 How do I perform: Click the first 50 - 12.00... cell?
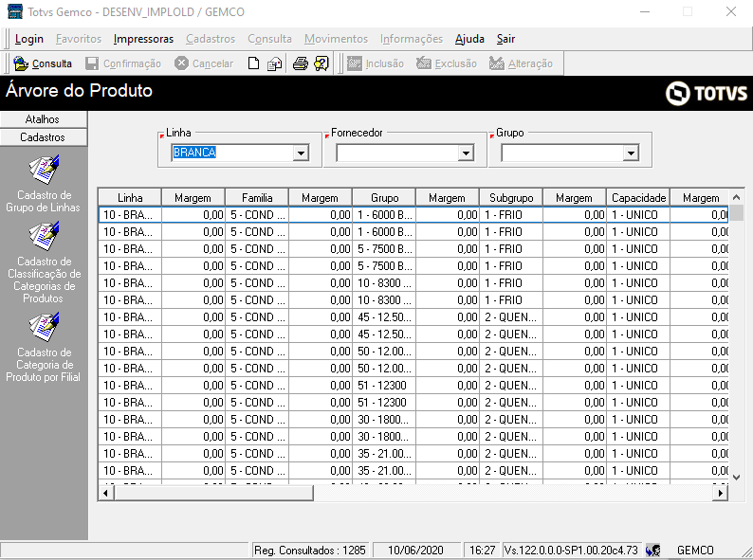click(384, 352)
